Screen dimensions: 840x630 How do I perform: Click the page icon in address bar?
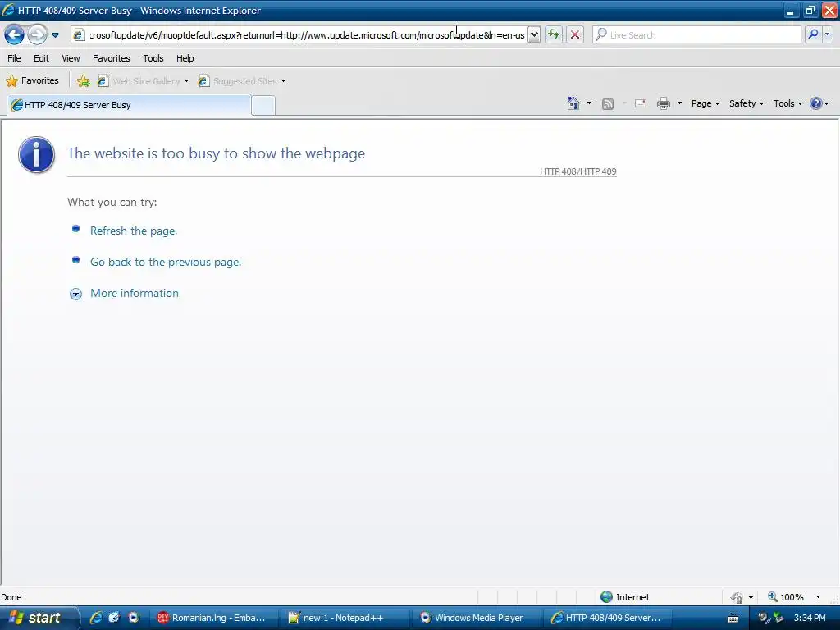tap(79, 35)
